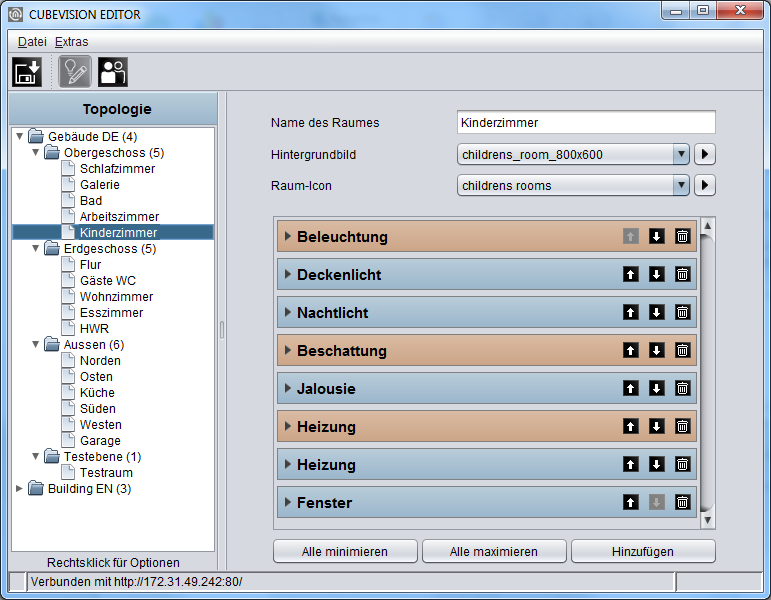Viewport: 771px width, 600px height.
Task: Expand the Beleuchtung section
Action: (288, 236)
